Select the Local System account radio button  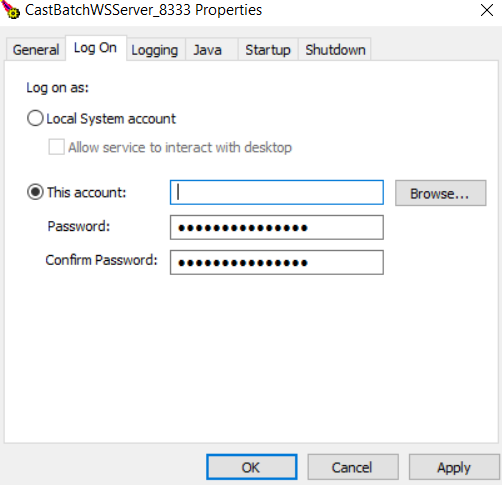(35, 118)
